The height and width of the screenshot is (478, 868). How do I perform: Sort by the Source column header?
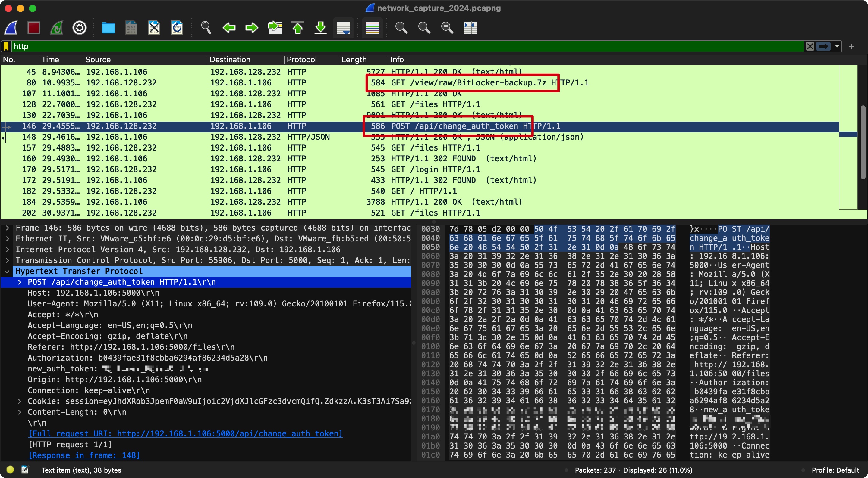[98, 60]
